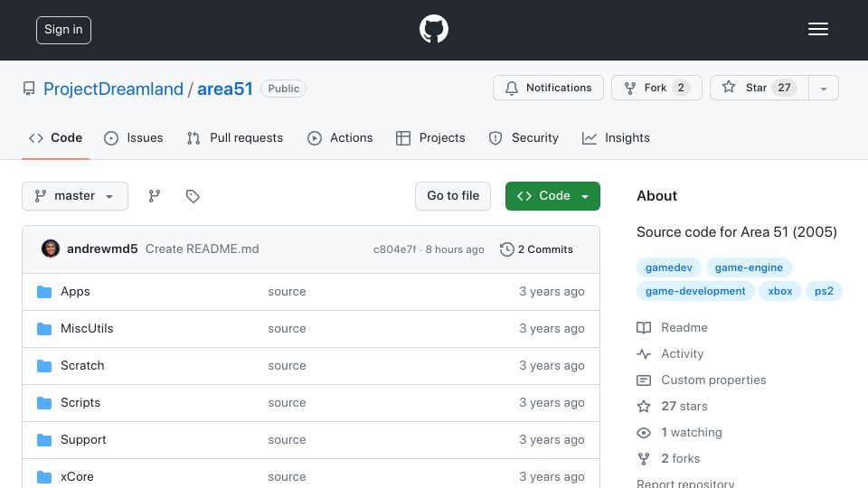Open the Insights tab

616,137
